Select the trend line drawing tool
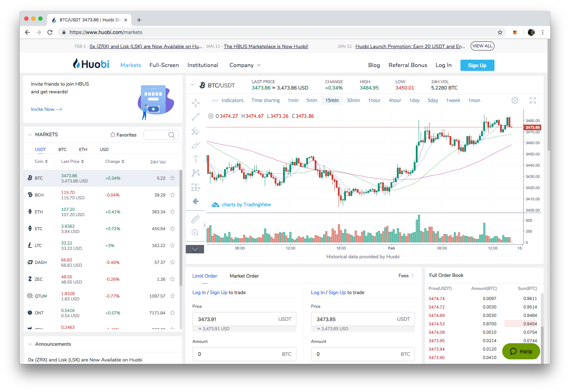 [196, 117]
